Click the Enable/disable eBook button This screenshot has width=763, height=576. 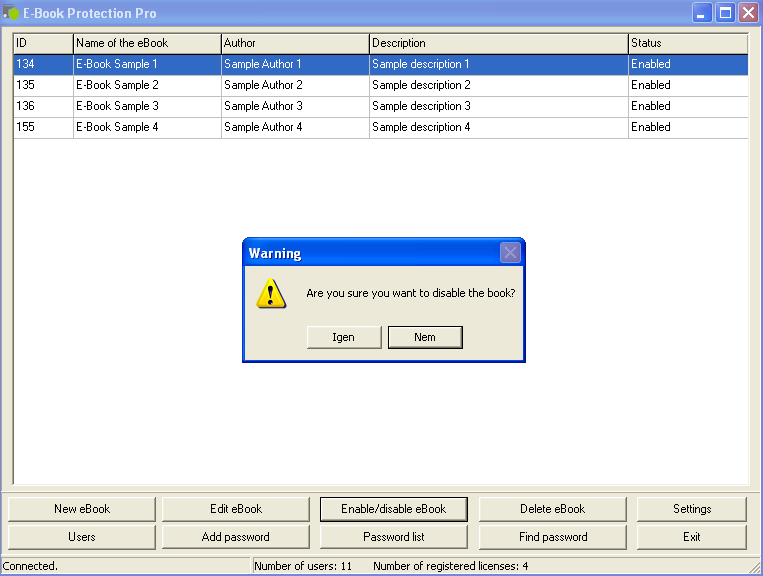pos(393,509)
